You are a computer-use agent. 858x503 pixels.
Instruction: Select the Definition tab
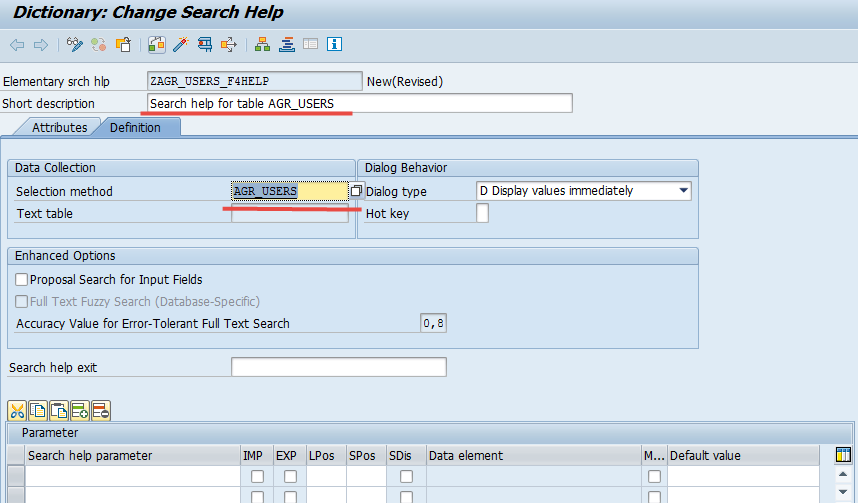pos(135,128)
